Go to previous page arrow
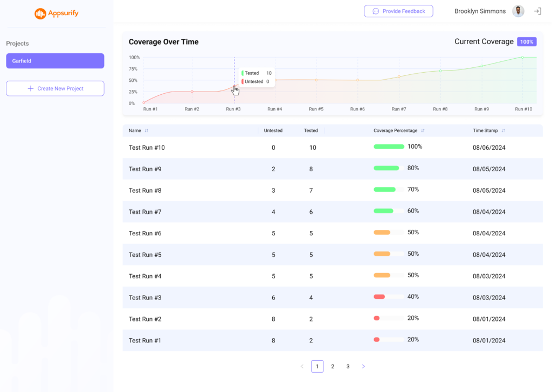 [x=302, y=366]
